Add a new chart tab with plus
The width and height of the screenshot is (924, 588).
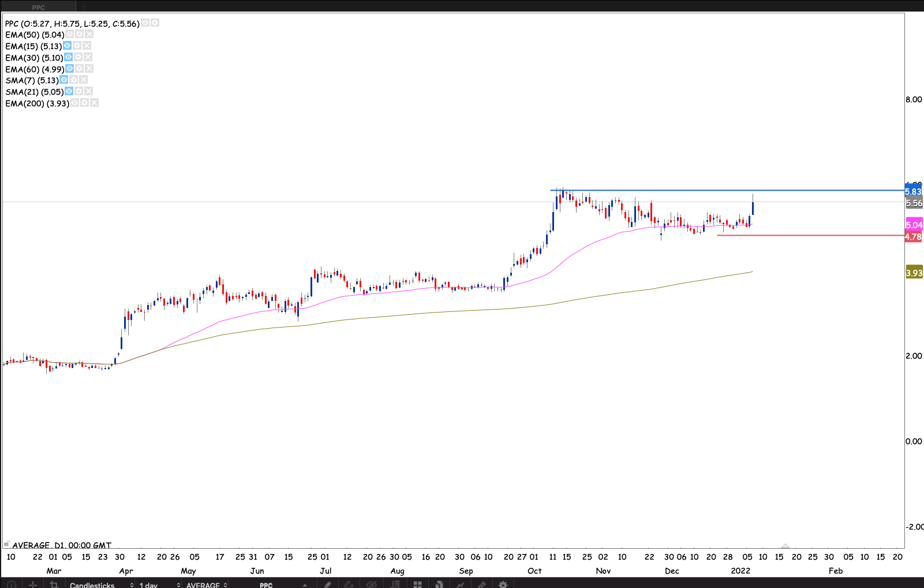(83, 7)
